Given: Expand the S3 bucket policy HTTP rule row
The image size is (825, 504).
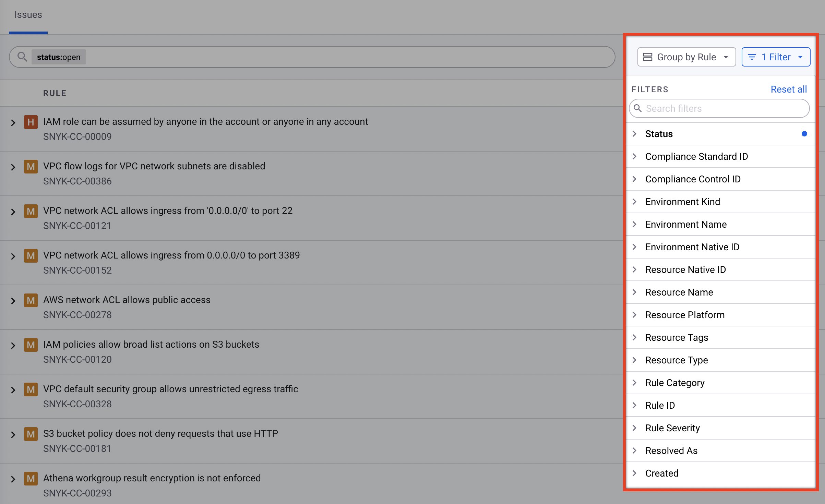Looking at the screenshot, I should point(13,435).
